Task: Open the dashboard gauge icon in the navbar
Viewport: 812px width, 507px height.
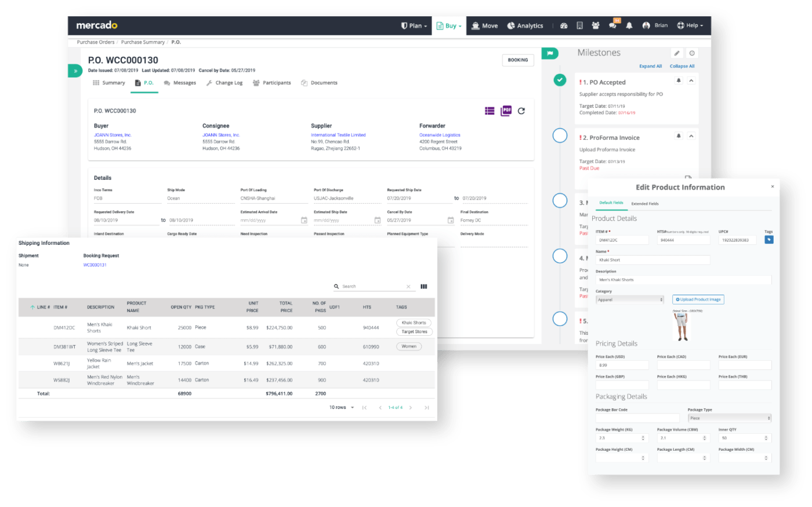Action: pyautogui.click(x=564, y=26)
